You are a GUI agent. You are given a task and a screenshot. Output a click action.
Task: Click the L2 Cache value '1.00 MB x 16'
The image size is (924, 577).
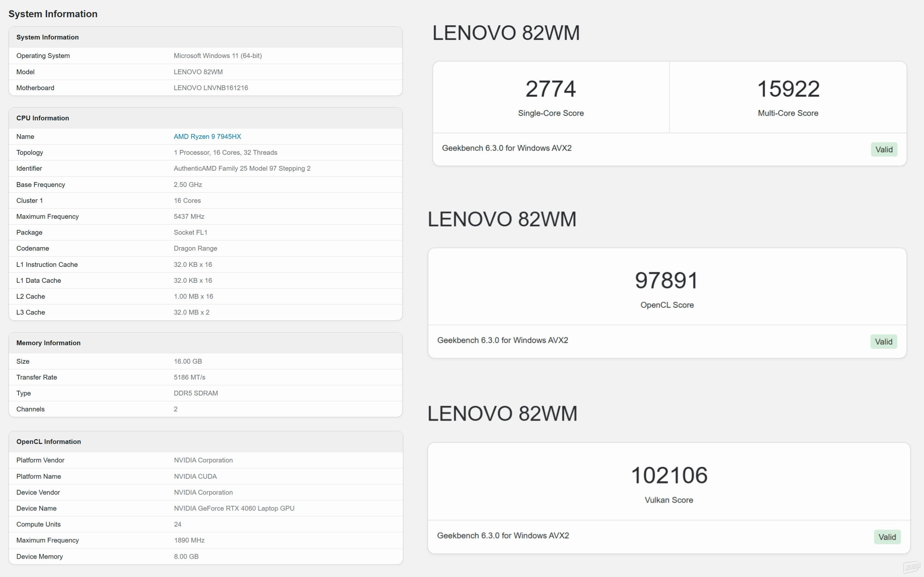[193, 296]
